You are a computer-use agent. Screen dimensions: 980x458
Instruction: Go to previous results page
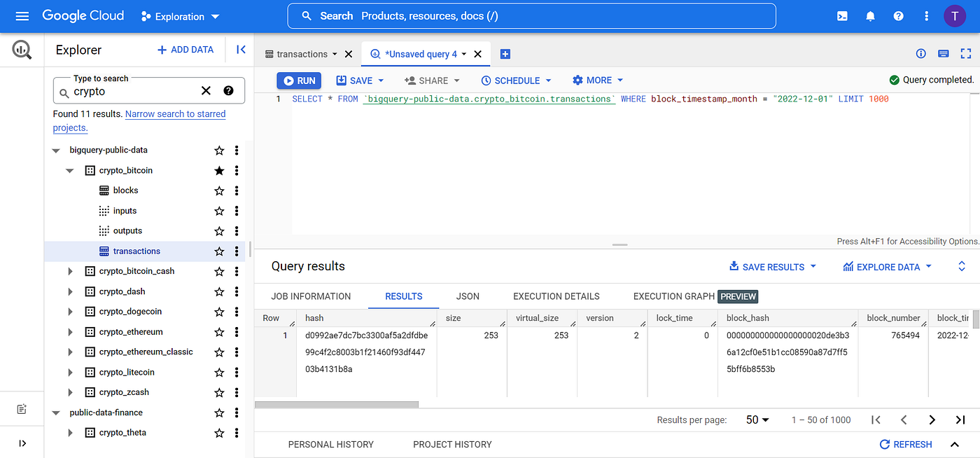point(904,419)
